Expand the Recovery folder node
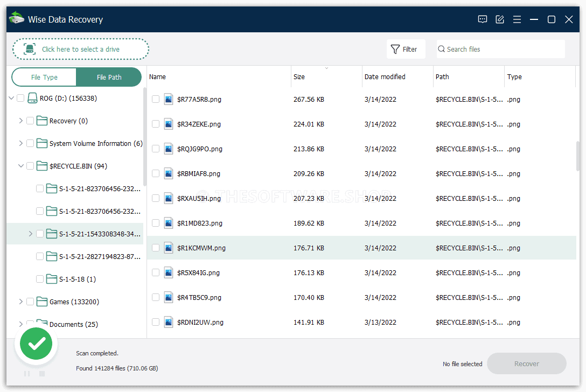The height and width of the screenshot is (392, 586). (x=21, y=121)
